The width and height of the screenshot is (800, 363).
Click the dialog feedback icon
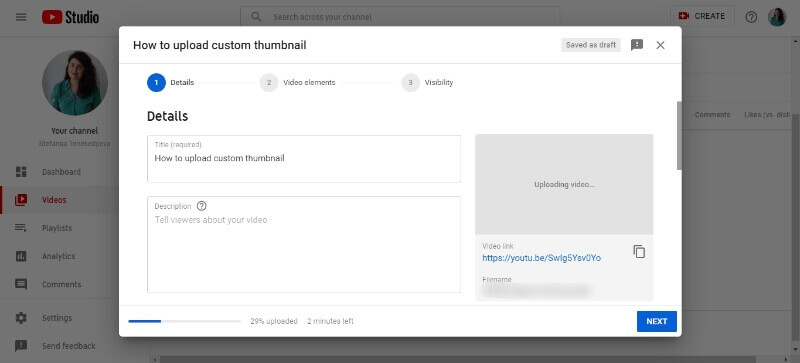coord(637,45)
